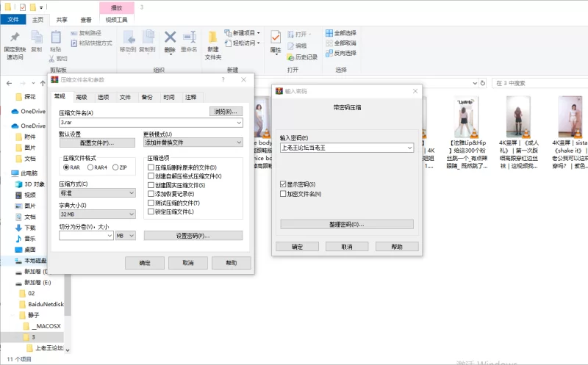Enable delete files after archiving checkbox

151,167
